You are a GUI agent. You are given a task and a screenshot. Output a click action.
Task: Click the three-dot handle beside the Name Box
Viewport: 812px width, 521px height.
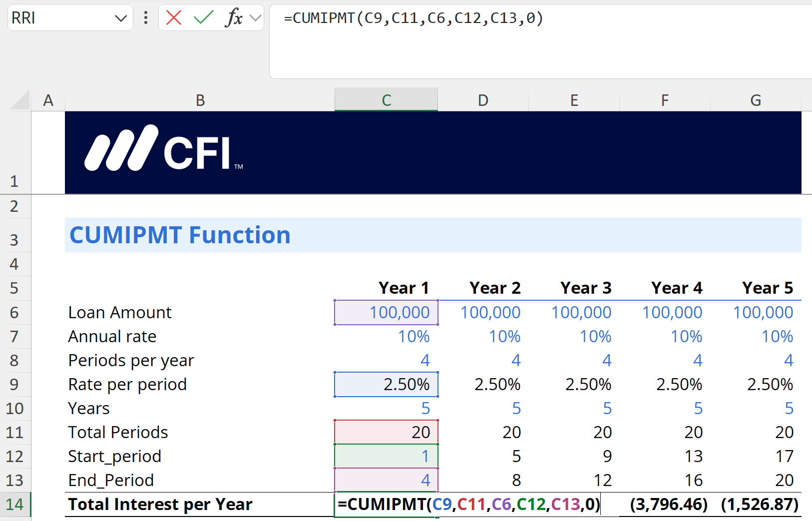click(x=145, y=18)
